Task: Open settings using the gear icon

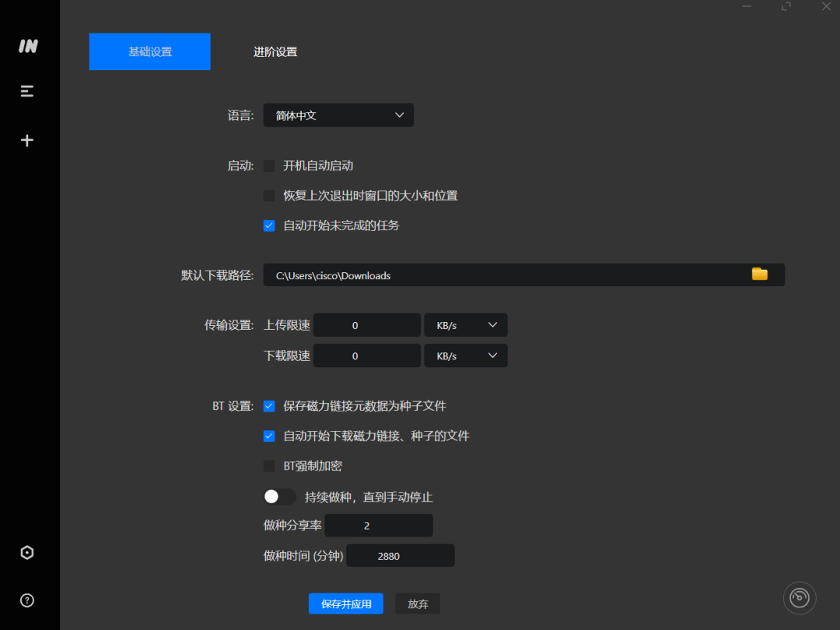Action: [27, 552]
